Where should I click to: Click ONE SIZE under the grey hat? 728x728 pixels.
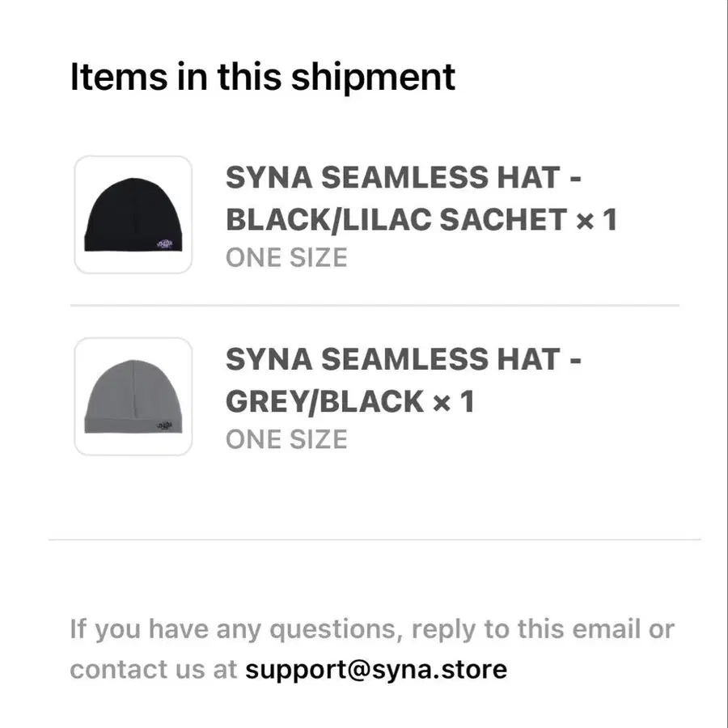pyautogui.click(x=286, y=440)
